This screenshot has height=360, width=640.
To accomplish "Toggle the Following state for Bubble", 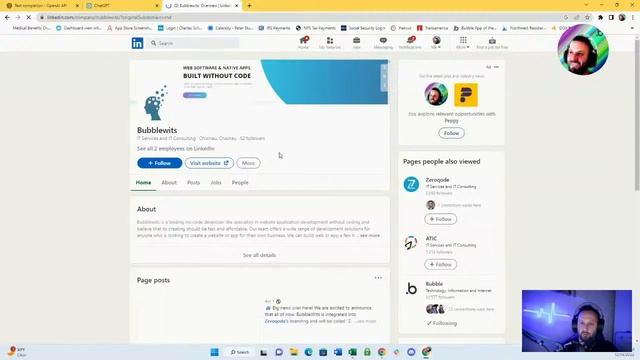I will coord(442,323).
